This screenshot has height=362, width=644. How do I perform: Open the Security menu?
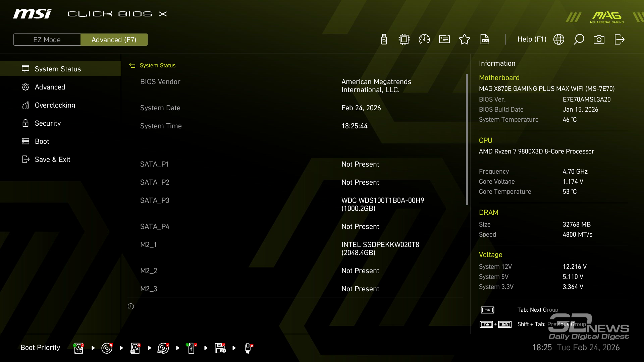click(x=48, y=123)
